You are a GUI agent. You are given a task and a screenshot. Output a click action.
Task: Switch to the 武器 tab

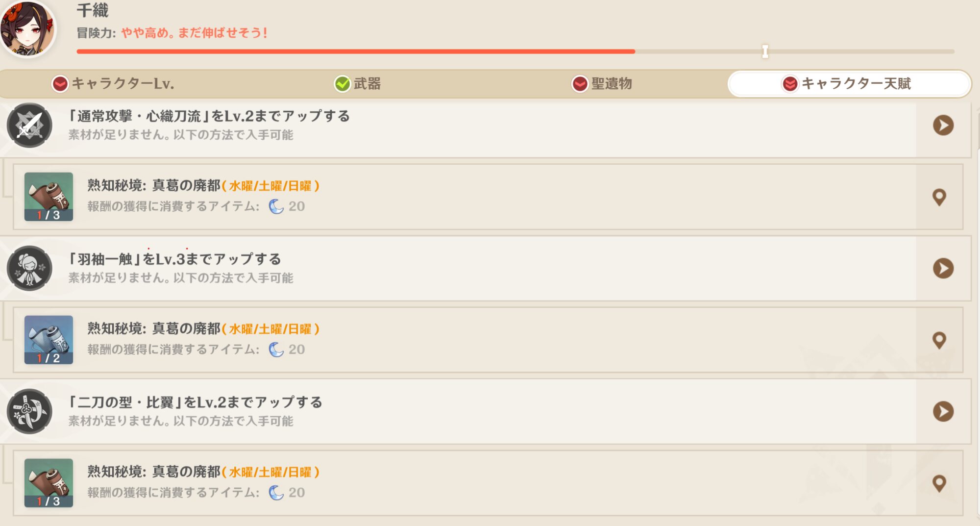tap(358, 84)
